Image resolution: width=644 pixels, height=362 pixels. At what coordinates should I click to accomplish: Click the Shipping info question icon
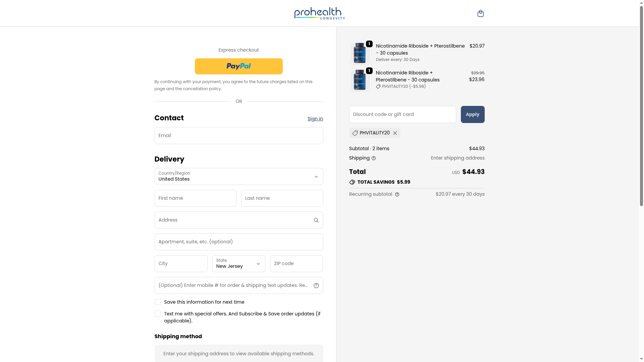tap(374, 158)
